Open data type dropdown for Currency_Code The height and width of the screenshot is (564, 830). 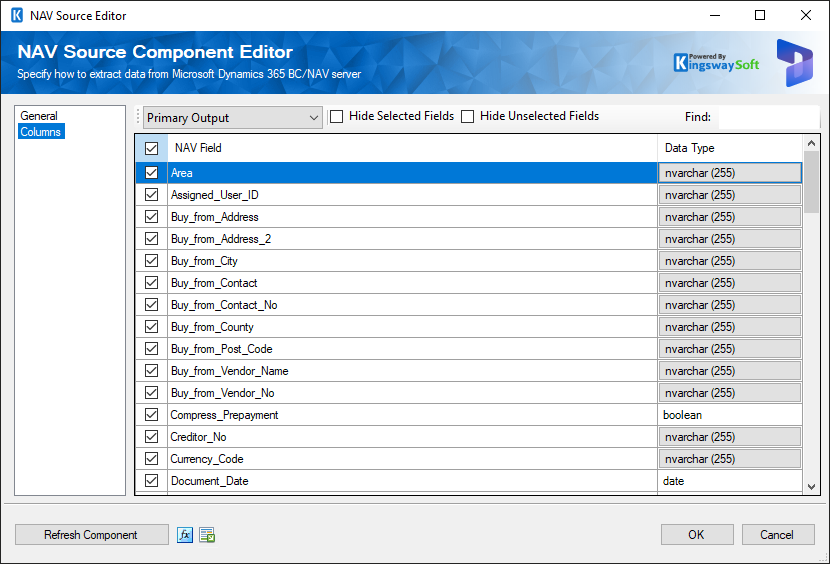[729, 459]
